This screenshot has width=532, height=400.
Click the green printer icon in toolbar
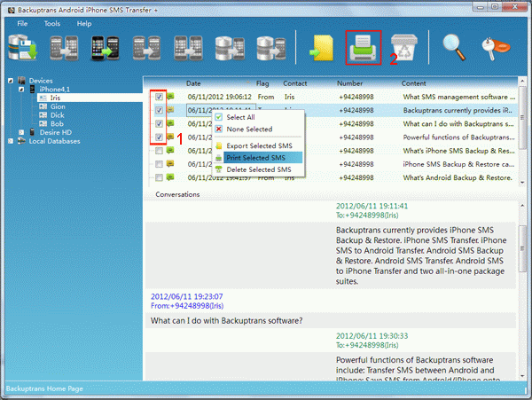363,48
